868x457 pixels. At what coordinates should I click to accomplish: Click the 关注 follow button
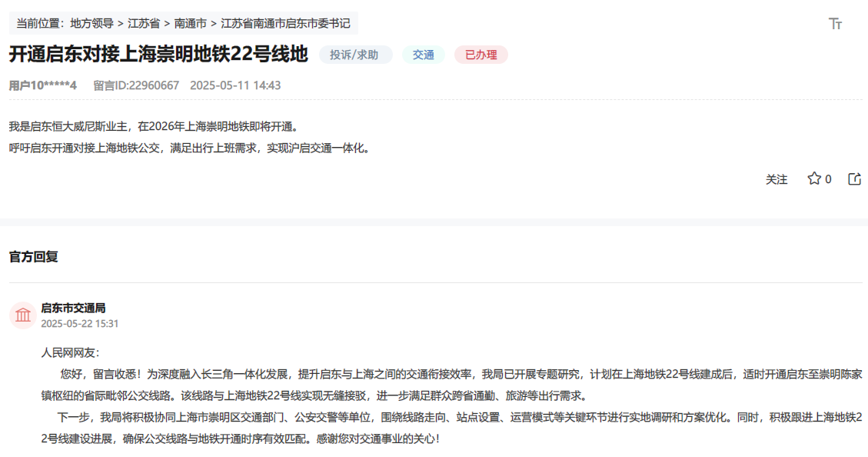point(776,179)
